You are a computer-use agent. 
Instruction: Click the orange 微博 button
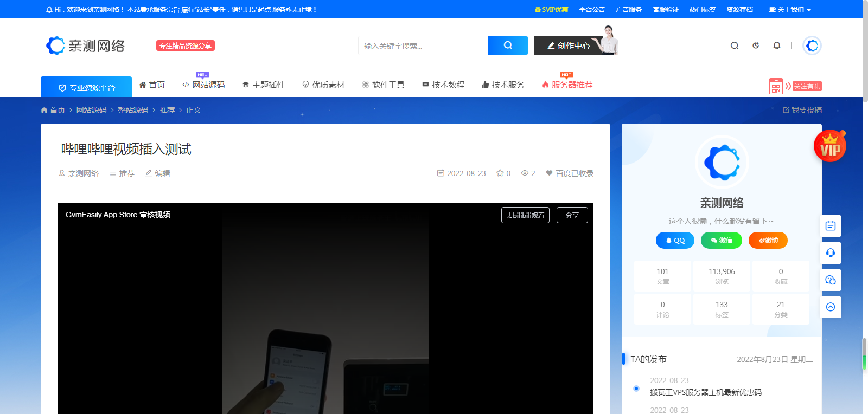(768, 240)
